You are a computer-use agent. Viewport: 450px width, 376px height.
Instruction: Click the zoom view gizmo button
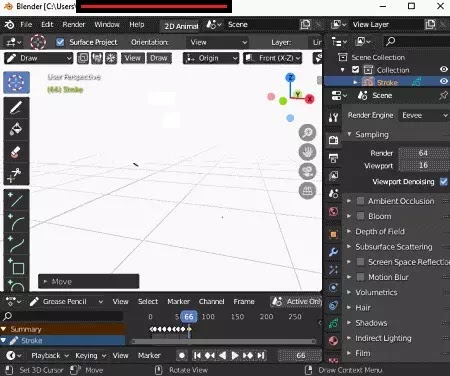tap(307, 132)
